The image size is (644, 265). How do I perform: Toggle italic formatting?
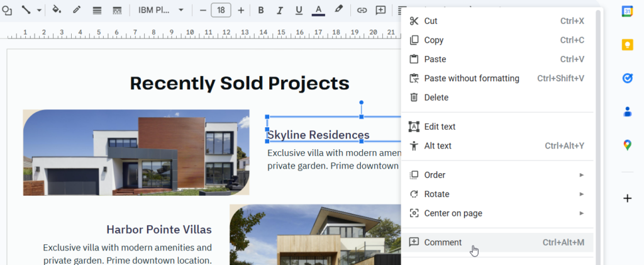pyautogui.click(x=280, y=10)
